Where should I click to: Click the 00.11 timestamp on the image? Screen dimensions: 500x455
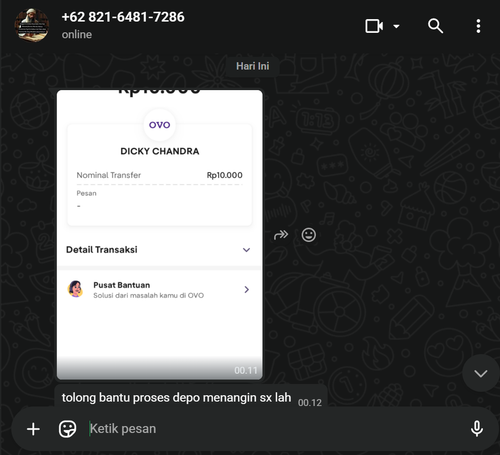pos(246,370)
